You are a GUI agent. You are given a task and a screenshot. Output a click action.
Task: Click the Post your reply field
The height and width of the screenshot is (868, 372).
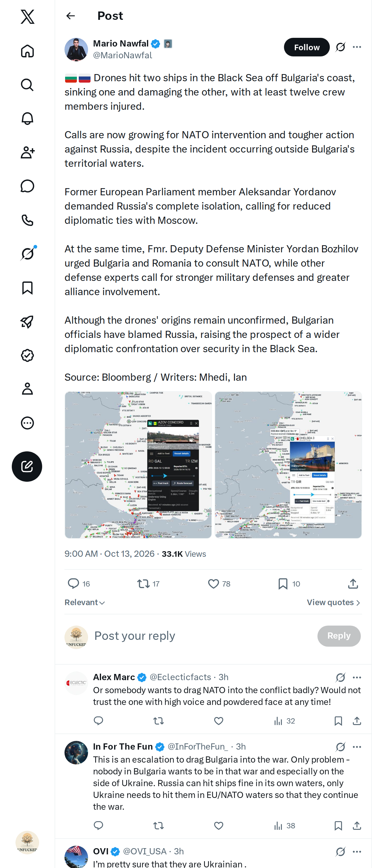[x=202, y=636]
